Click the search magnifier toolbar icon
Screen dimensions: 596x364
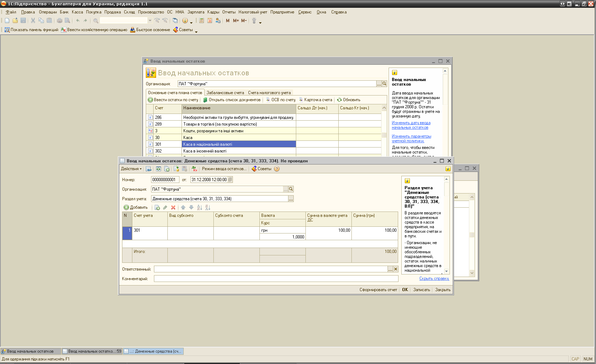coord(96,21)
